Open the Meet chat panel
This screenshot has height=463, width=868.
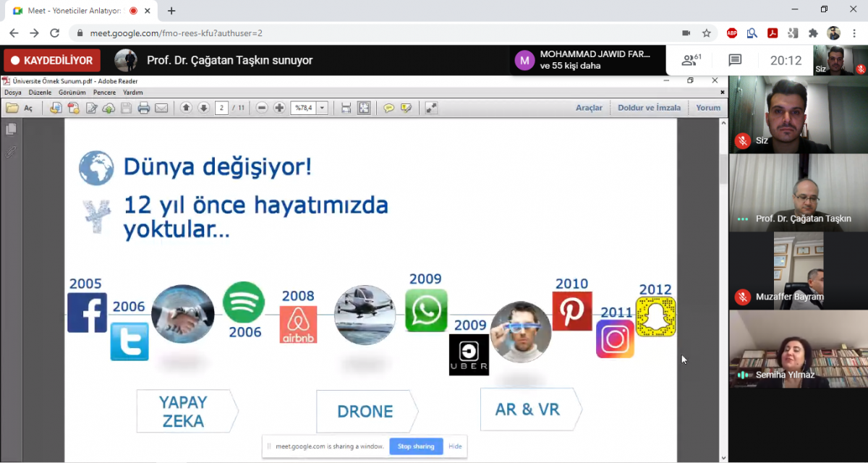pyautogui.click(x=735, y=60)
